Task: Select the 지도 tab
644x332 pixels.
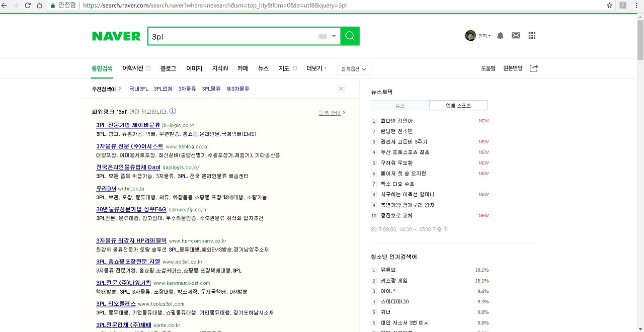Action: (x=284, y=68)
